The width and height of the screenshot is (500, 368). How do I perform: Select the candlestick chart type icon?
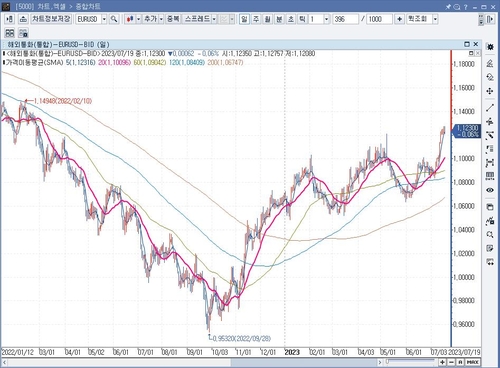[130, 19]
